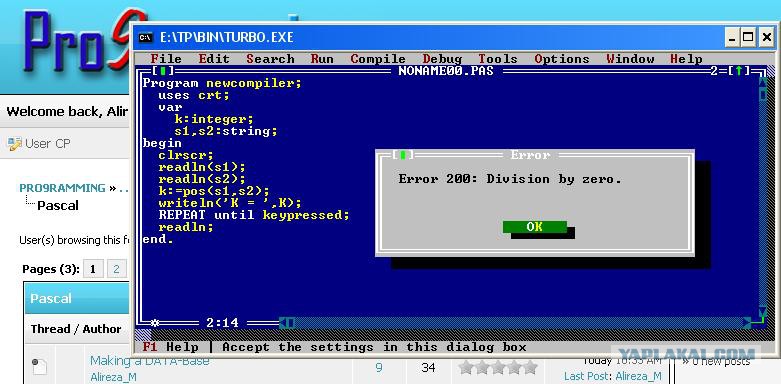This screenshot has height=384, width=781.
Task: Minimize the TURBO.EXE console window
Action: point(732,37)
